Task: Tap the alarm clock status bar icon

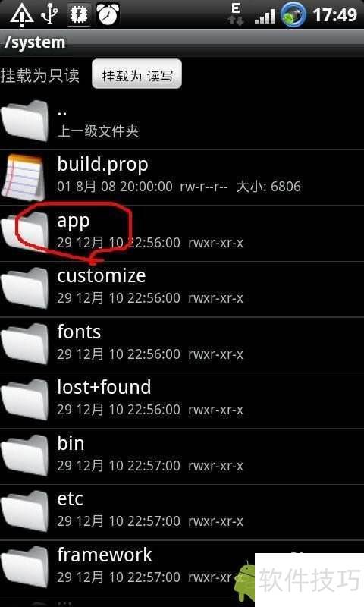Action: (x=108, y=14)
